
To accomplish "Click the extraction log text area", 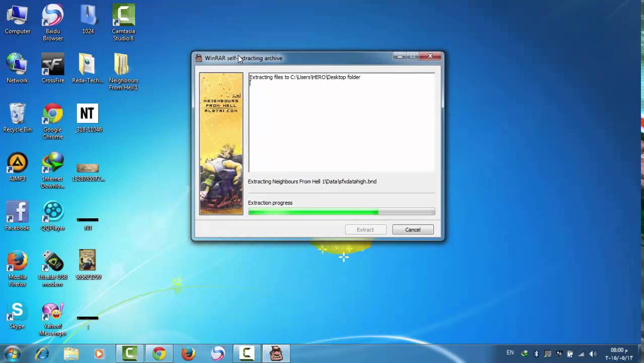I will [x=341, y=123].
